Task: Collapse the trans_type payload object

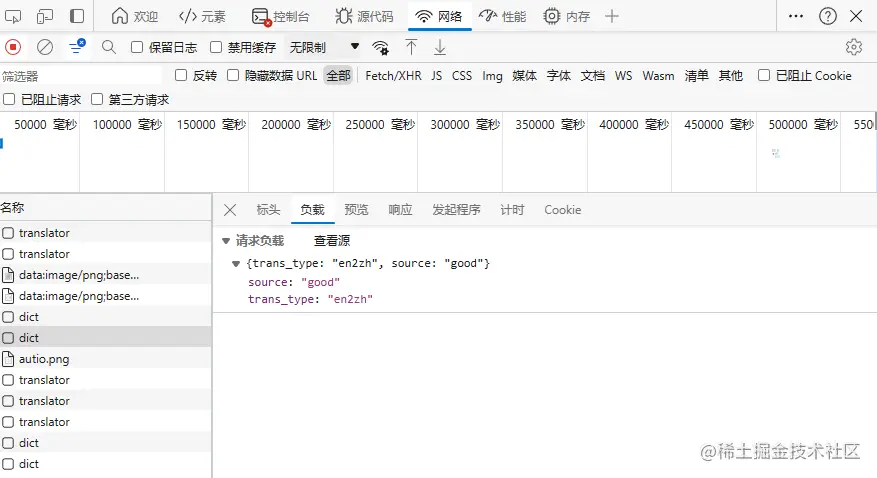Action: 236,263
